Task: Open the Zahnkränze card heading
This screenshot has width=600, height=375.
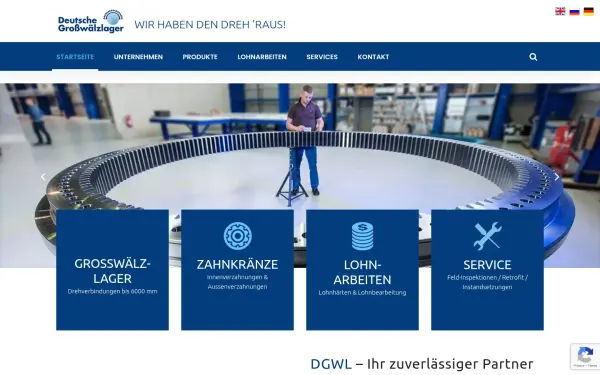Action: [x=237, y=265]
